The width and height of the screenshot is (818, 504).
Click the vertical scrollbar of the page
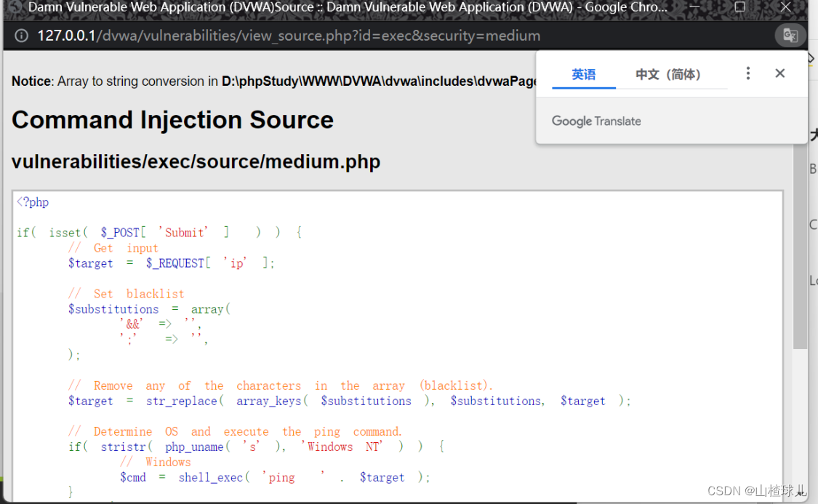pyautogui.click(x=800, y=245)
